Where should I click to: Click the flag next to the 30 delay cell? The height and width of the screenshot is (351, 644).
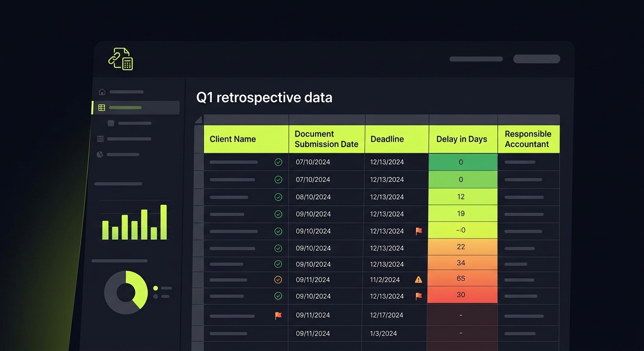(x=419, y=296)
